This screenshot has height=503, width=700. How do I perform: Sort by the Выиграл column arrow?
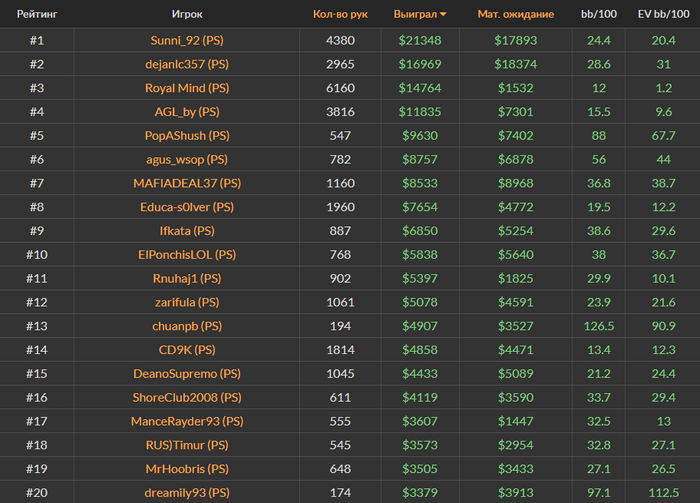pos(443,15)
